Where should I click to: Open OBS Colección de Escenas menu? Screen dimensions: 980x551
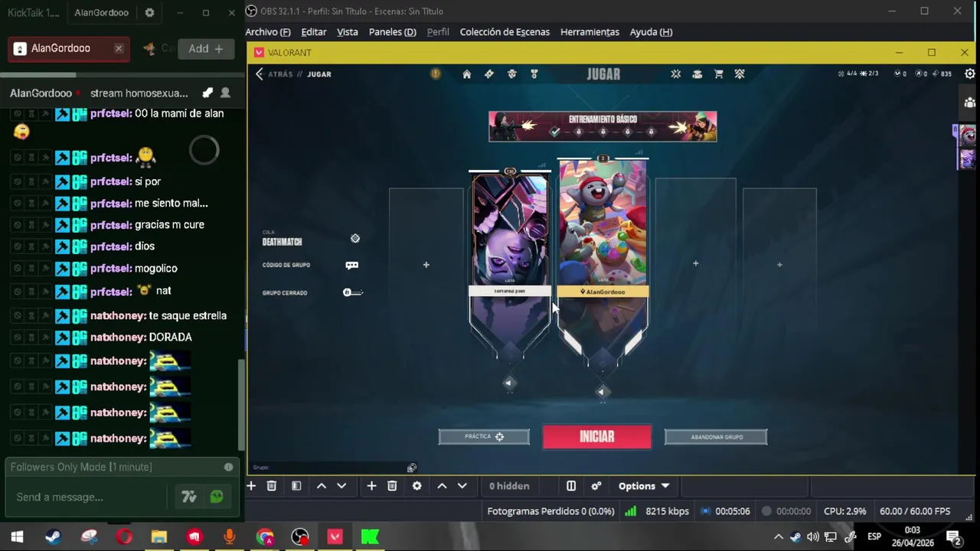click(505, 32)
